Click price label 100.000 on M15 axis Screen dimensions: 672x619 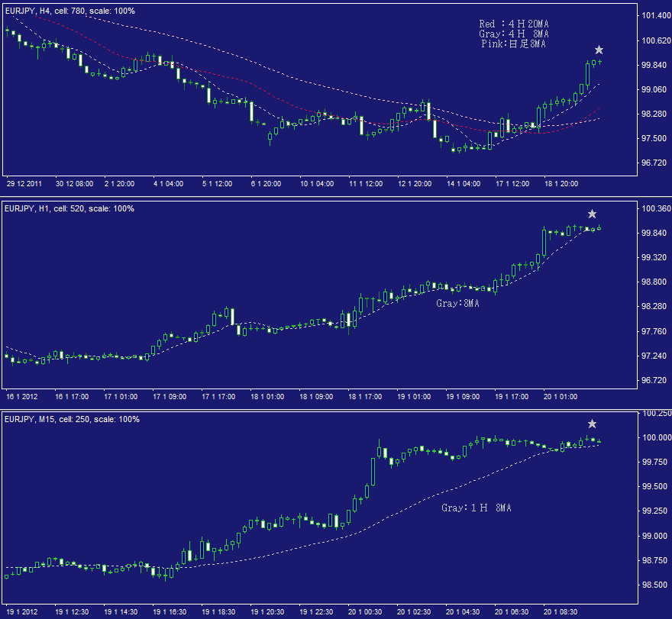656,437
